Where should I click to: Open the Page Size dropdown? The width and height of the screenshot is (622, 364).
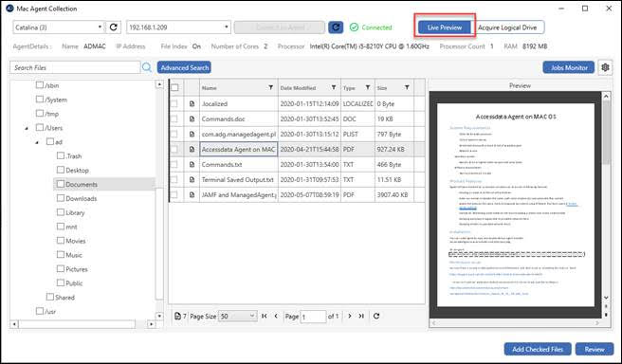click(238, 316)
